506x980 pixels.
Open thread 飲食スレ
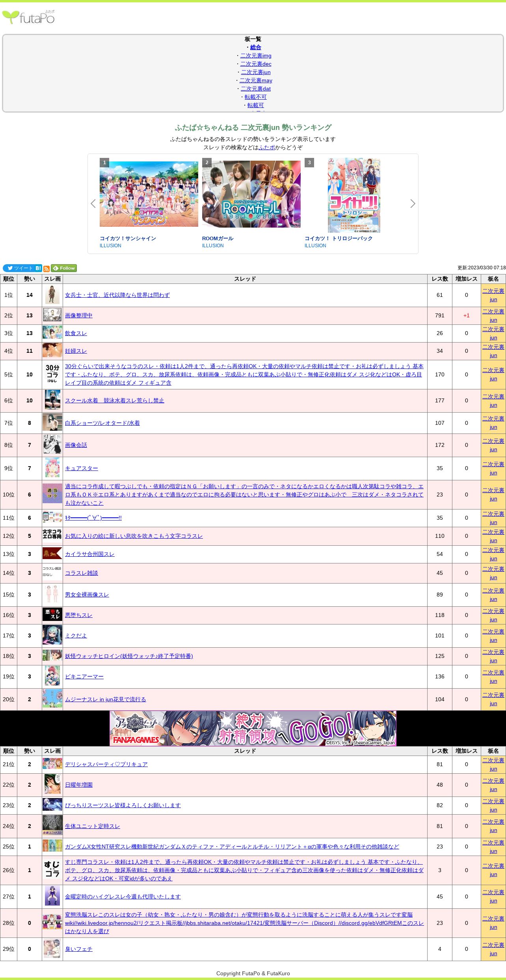(x=76, y=333)
